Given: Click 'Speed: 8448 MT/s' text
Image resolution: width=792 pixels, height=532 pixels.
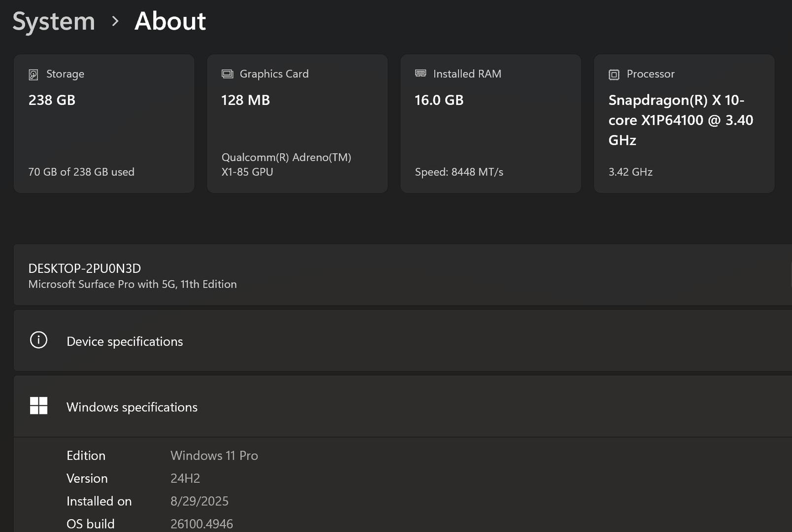Looking at the screenshot, I should pos(459,172).
